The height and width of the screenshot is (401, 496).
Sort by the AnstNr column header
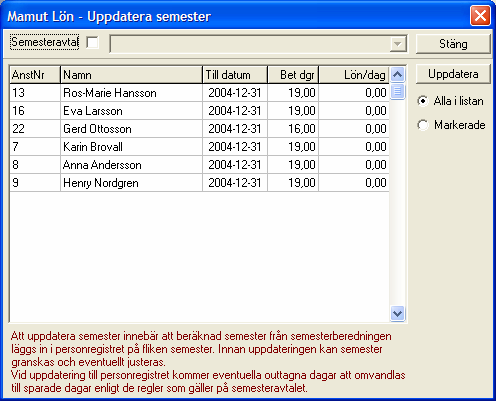pos(35,75)
